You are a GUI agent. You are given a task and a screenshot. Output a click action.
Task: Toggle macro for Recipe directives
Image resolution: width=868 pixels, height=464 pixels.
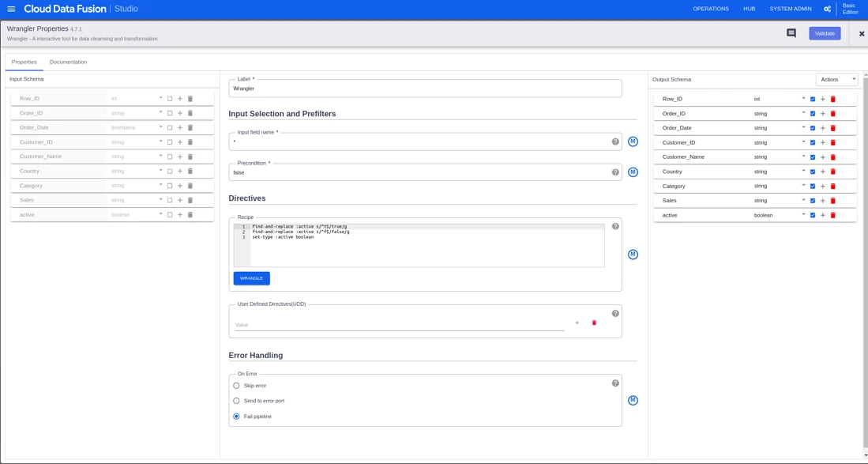pos(633,255)
